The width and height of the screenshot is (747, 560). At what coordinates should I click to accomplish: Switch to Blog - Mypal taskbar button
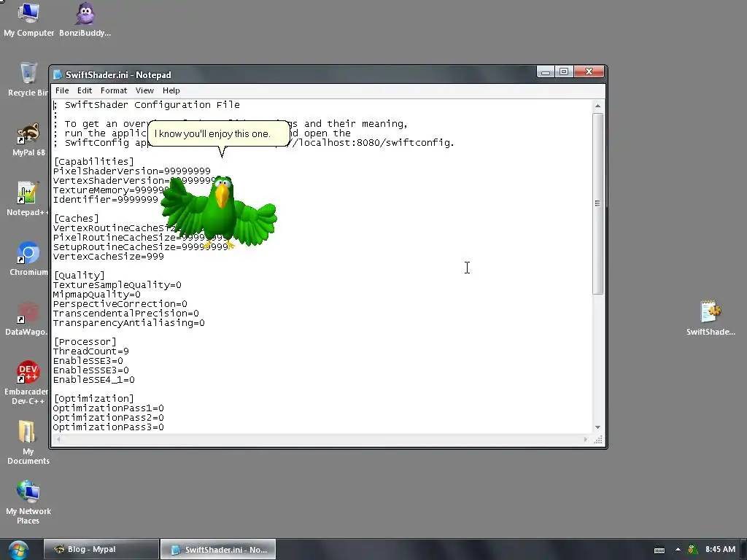point(101,550)
